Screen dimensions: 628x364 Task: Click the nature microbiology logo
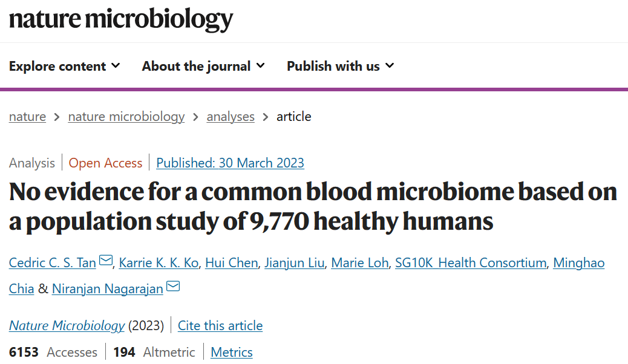pos(120,19)
